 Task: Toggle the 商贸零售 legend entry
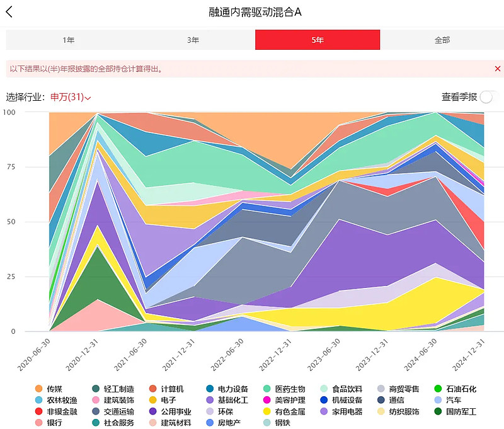point(398,389)
